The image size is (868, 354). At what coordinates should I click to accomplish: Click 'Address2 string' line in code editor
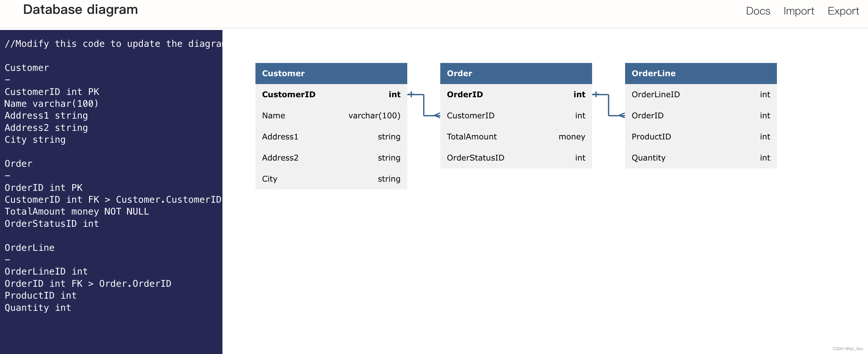[x=46, y=128]
